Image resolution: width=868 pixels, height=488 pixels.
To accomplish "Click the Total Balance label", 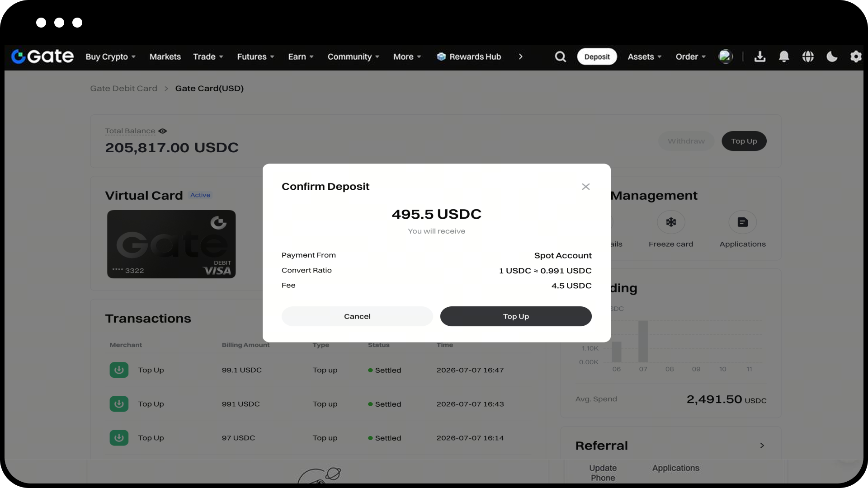I will click(130, 131).
